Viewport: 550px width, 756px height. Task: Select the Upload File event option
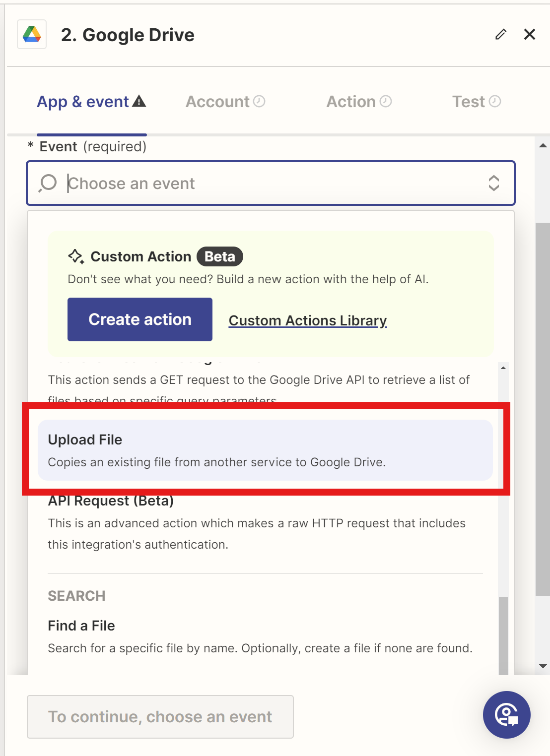tap(265, 450)
